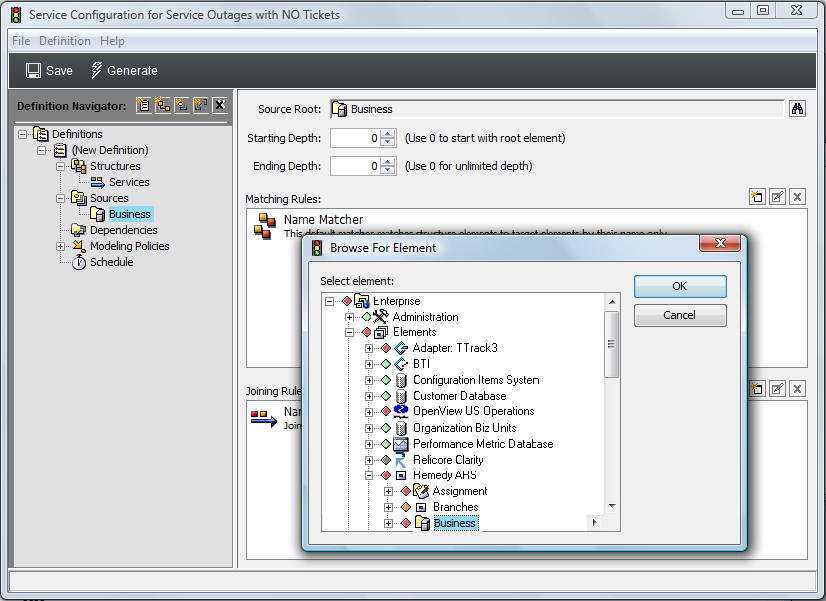Expand the Modeling Policies node
Screen dimensions: 826x601
[x=61, y=247]
